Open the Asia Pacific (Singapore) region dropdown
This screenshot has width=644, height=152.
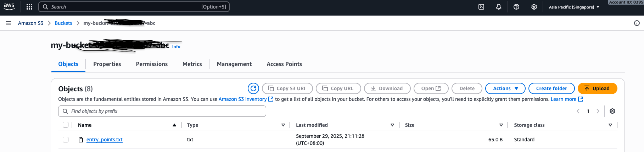pyautogui.click(x=574, y=7)
